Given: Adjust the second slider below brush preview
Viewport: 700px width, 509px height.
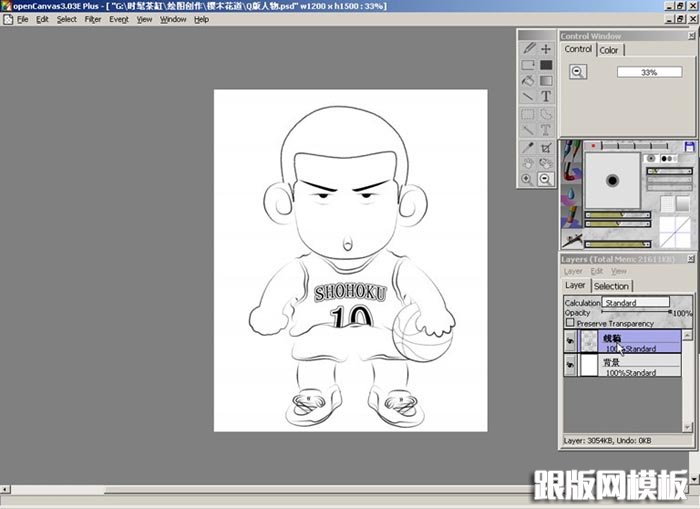Looking at the screenshot, I should [x=618, y=224].
